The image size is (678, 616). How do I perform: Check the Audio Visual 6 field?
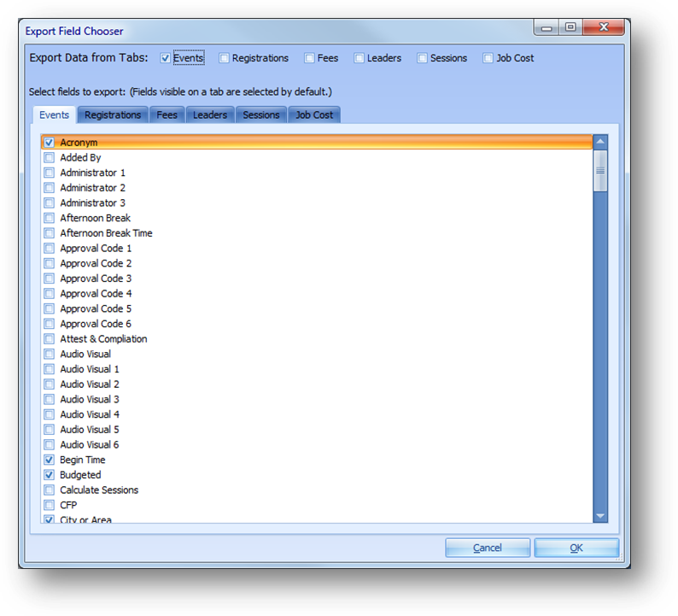point(50,444)
